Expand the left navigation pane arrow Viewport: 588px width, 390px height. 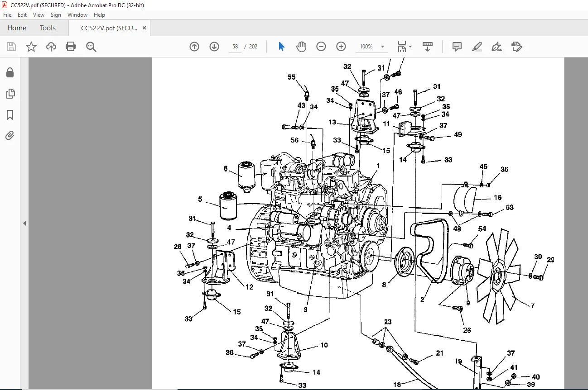pyautogui.click(x=24, y=224)
